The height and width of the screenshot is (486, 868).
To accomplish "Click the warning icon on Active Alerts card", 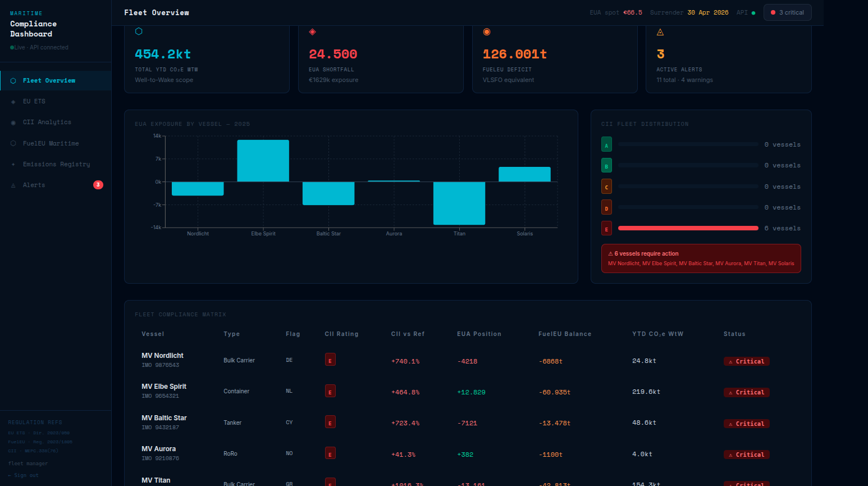I will click(x=660, y=32).
